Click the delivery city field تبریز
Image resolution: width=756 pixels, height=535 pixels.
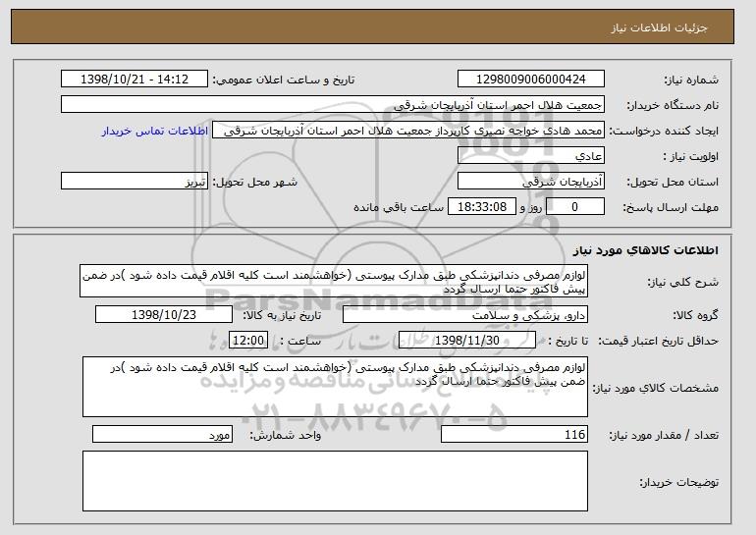point(135,182)
